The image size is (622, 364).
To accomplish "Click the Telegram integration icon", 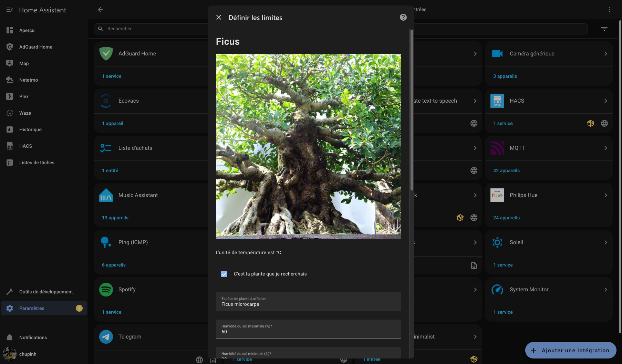I will [x=106, y=337].
